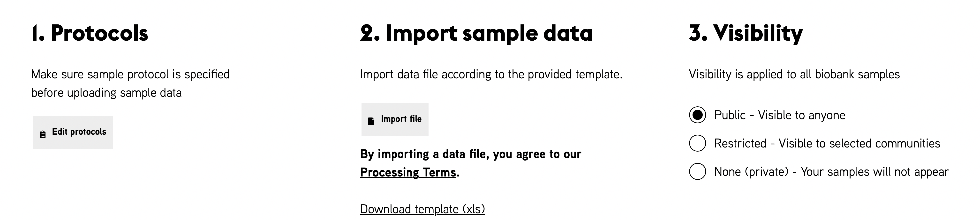Screen dimensions: 980x220
Task: Click the 'Public - Visible to anyone' label
Action: coord(779,115)
